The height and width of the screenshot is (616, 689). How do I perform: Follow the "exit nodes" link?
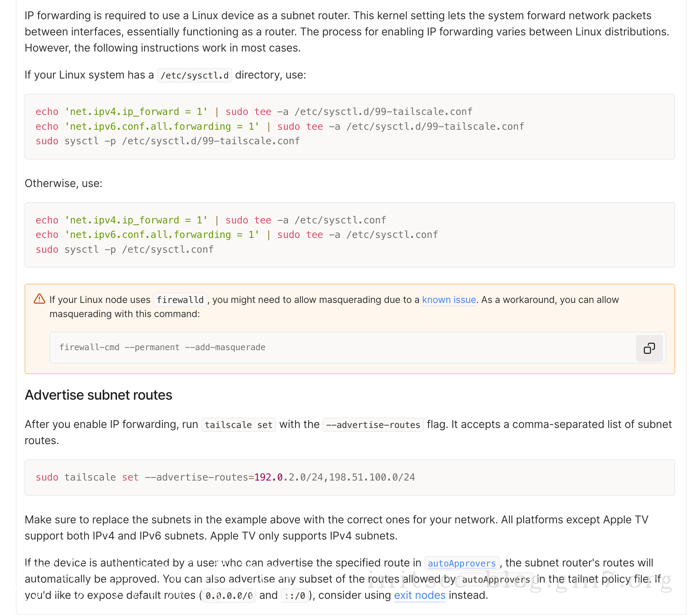click(419, 595)
